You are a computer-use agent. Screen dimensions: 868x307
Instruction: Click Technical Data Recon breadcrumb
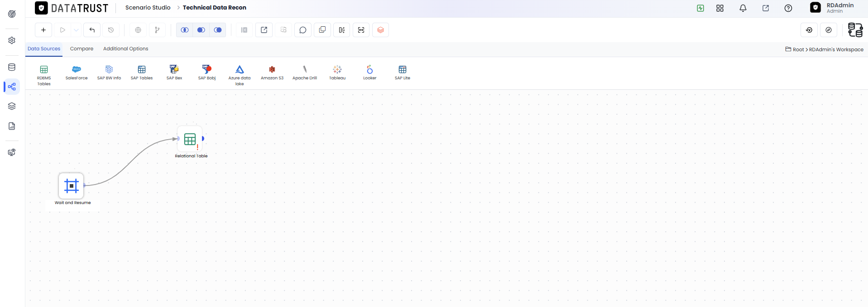[215, 7]
